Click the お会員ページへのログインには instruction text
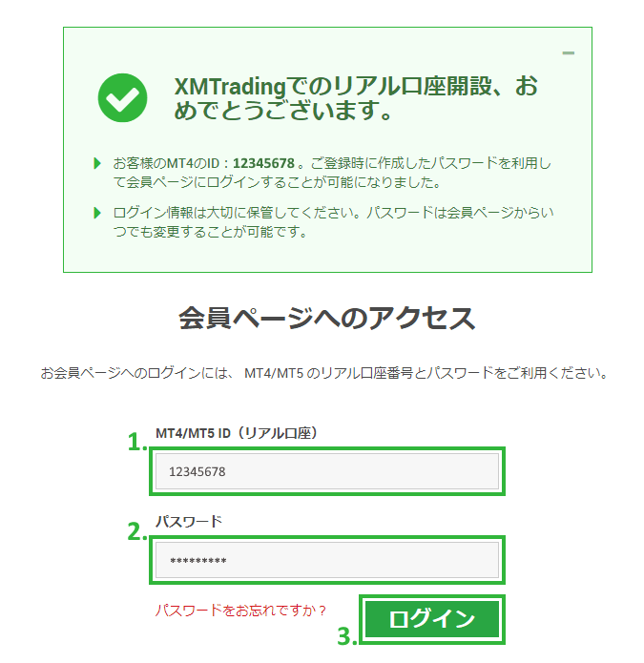Image resolution: width=644 pixels, height=663 pixels. pos(323,373)
